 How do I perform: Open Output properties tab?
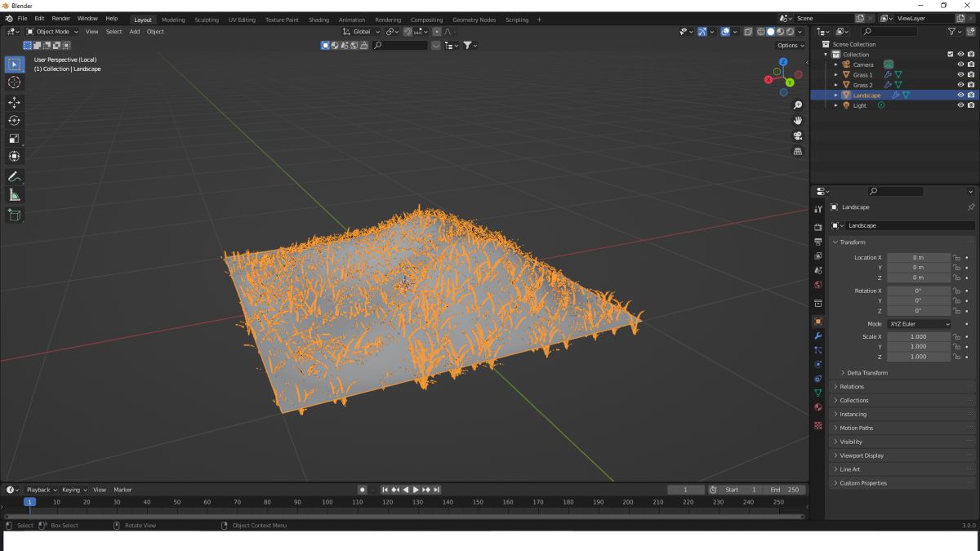[x=818, y=242]
